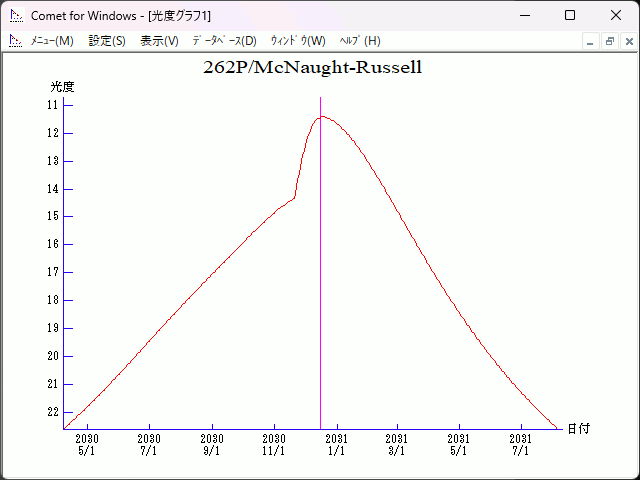The width and height of the screenshot is (640, 480).
Task: Click the graph document icon in menu bar
Action: 16,41
